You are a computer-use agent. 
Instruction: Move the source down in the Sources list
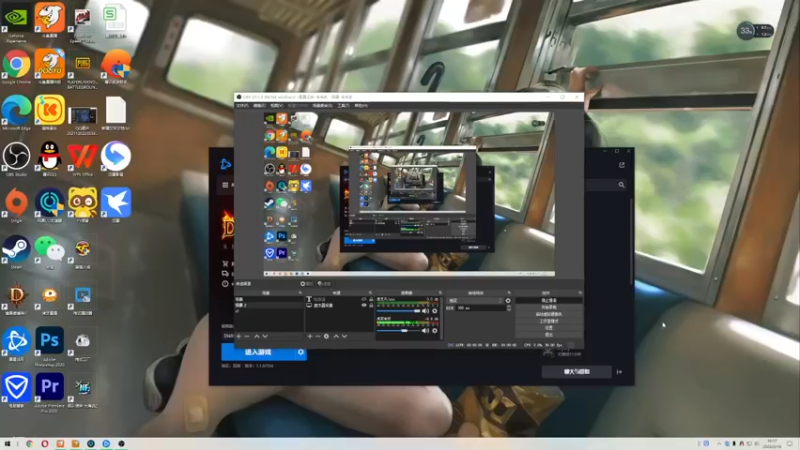tap(344, 336)
